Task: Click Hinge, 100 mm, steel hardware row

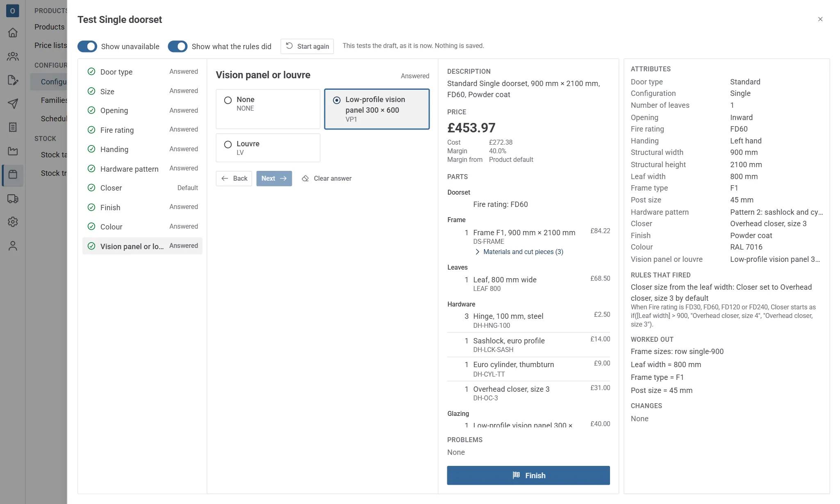Action: click(x=528, y=320)
